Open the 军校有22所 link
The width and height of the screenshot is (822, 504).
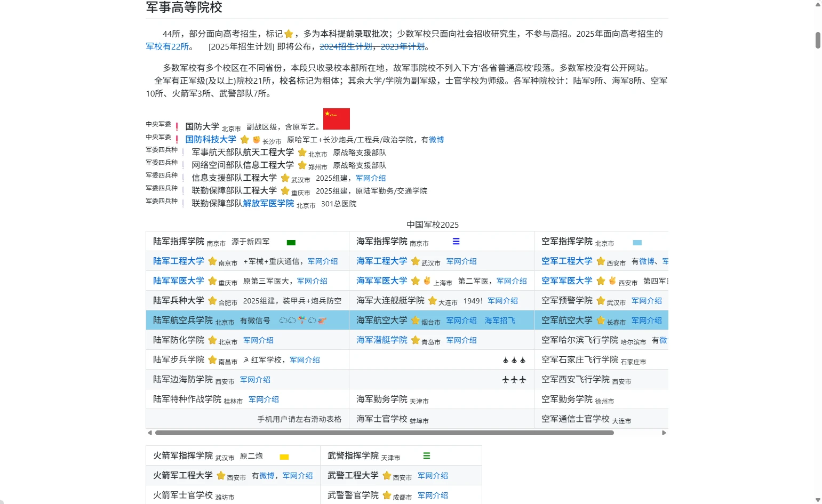(x=167, y=47)
